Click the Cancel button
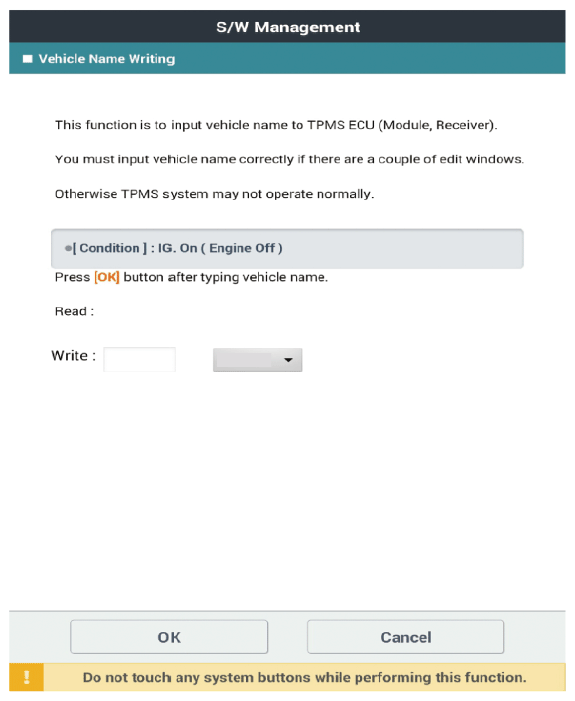Image resolution: width=575 pixels, height=701 pixels. (x=406, y=637)
